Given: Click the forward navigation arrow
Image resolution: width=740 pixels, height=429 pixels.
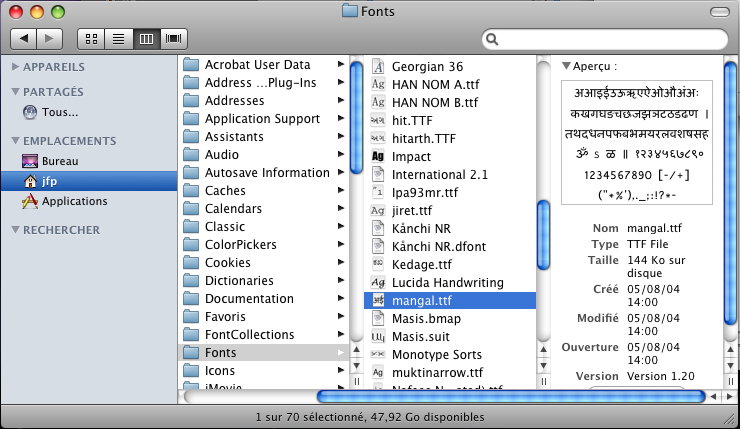Looking at the screenshot, I should [x=50, y=39].
